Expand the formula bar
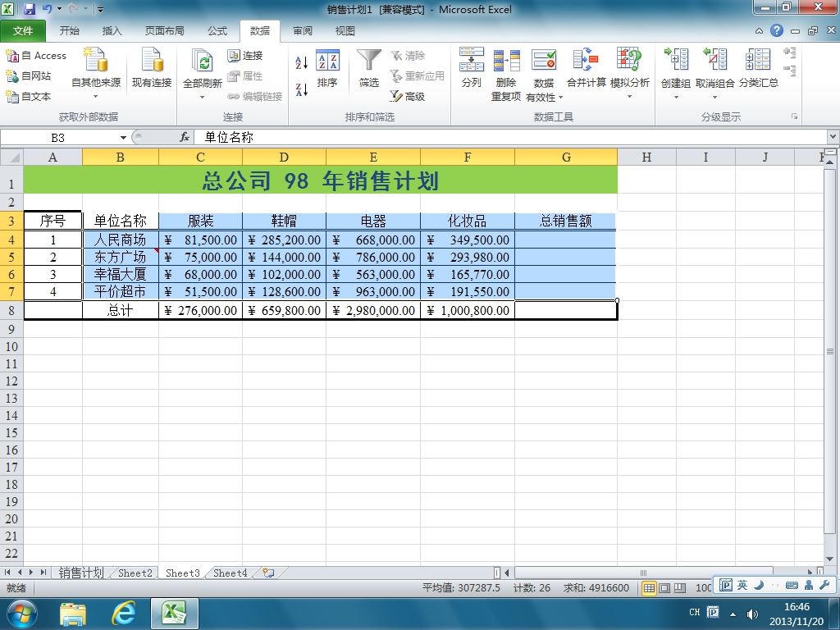The height and width of the screenshot is (630, 840). point(833,137)
